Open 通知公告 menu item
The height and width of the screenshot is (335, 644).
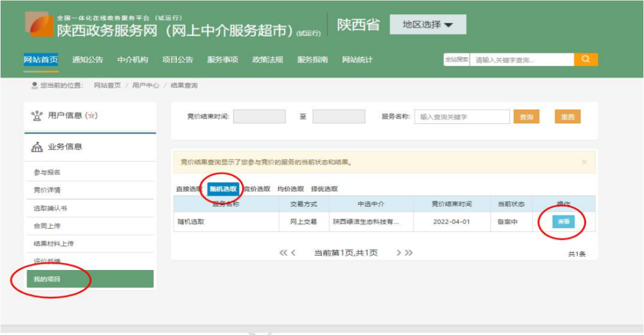[88, 60]
